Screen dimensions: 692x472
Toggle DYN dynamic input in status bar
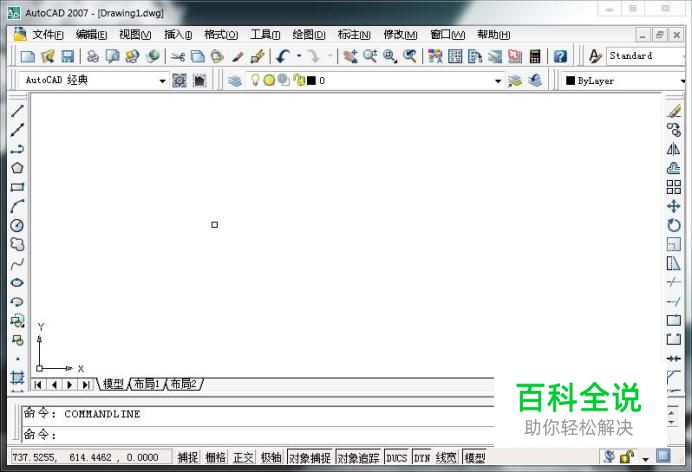coord(421,457)
